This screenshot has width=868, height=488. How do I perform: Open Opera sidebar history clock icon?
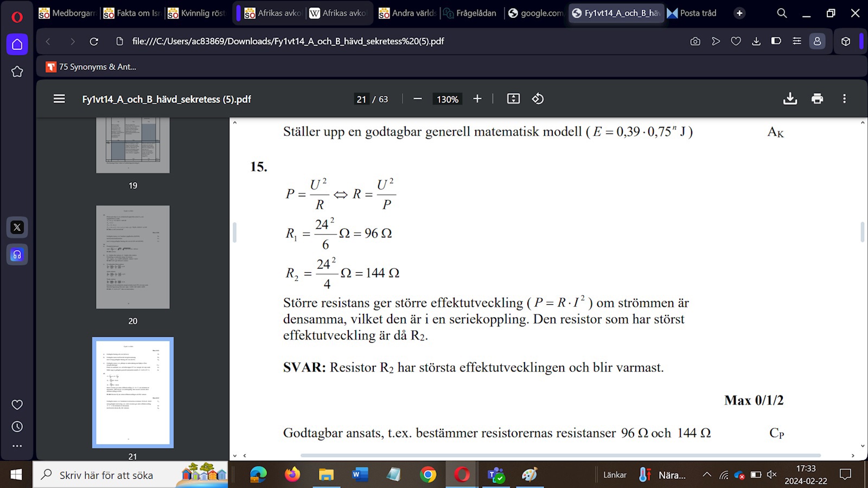(17, 427)
